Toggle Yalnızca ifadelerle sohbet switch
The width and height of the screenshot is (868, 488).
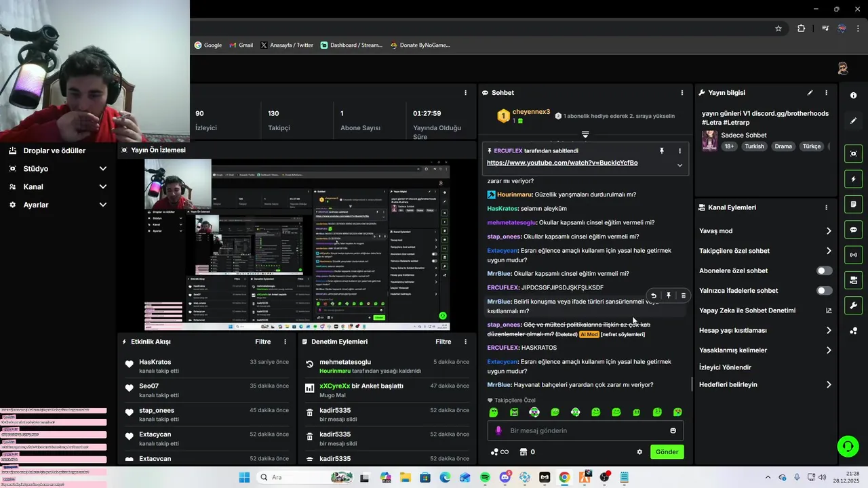click(824, 291)
